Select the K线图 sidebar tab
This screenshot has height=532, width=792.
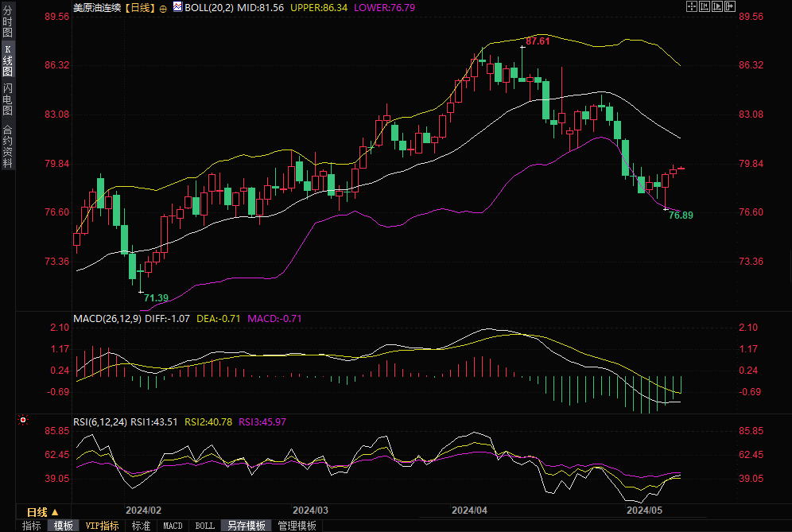pyautogui.click(x=7, y=60)
